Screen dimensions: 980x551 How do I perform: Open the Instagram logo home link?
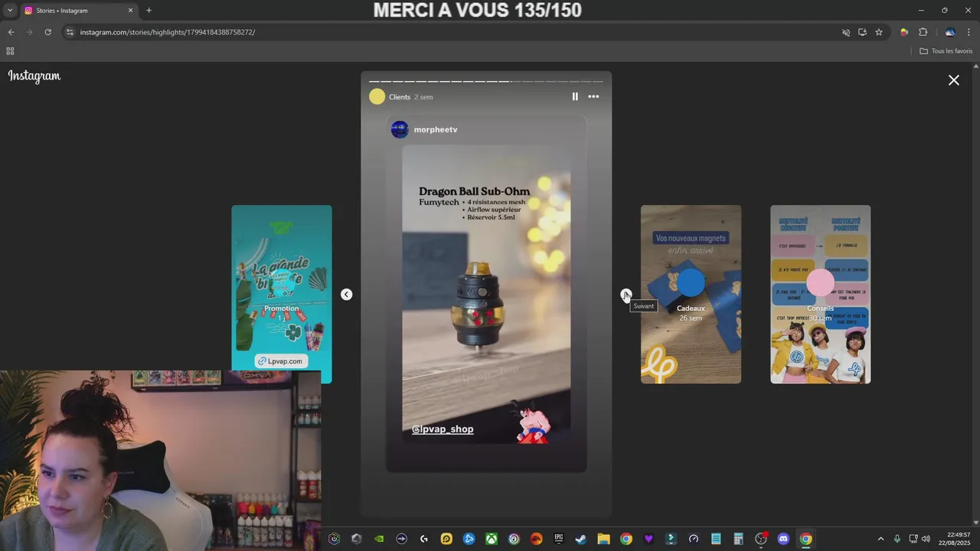(x=34, y=76)
